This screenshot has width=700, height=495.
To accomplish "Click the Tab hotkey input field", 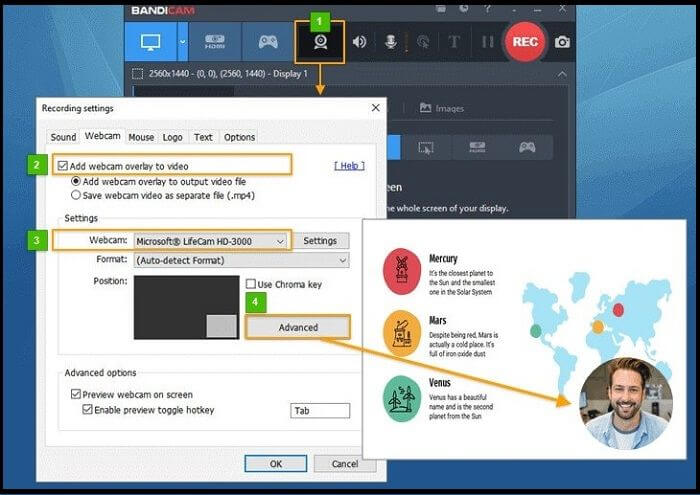I will pos(320,411).
